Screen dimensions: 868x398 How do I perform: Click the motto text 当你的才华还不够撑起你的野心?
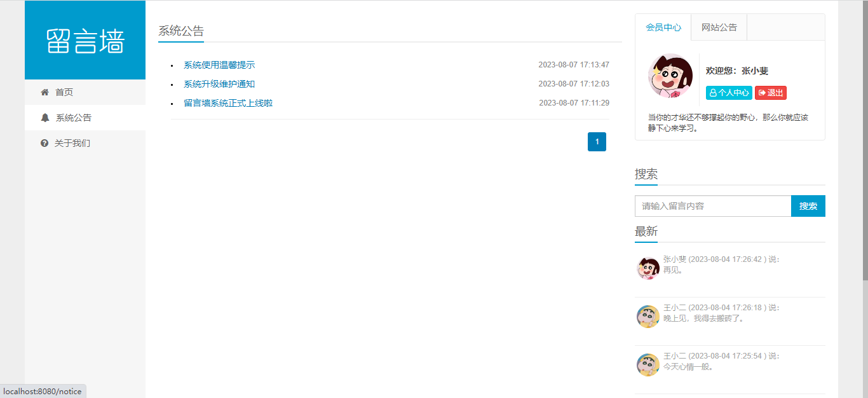pos(728,123)
